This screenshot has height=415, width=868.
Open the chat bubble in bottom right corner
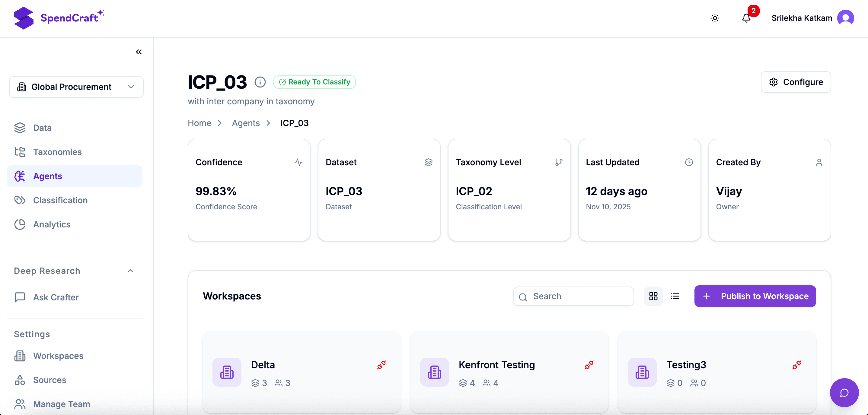[x=844, y=393]
